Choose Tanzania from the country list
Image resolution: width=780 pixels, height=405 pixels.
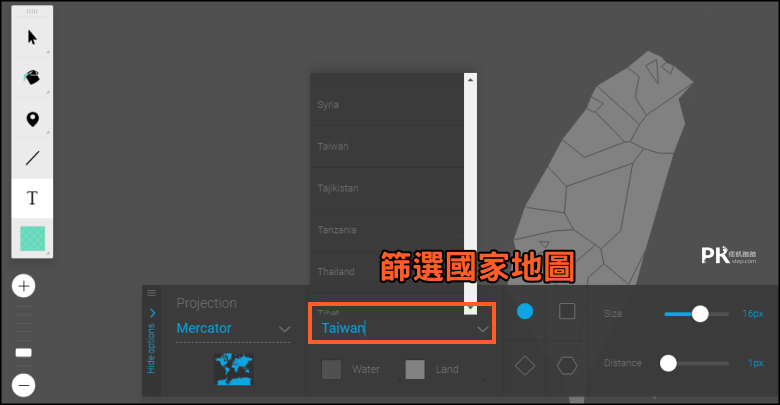[387, 230]
